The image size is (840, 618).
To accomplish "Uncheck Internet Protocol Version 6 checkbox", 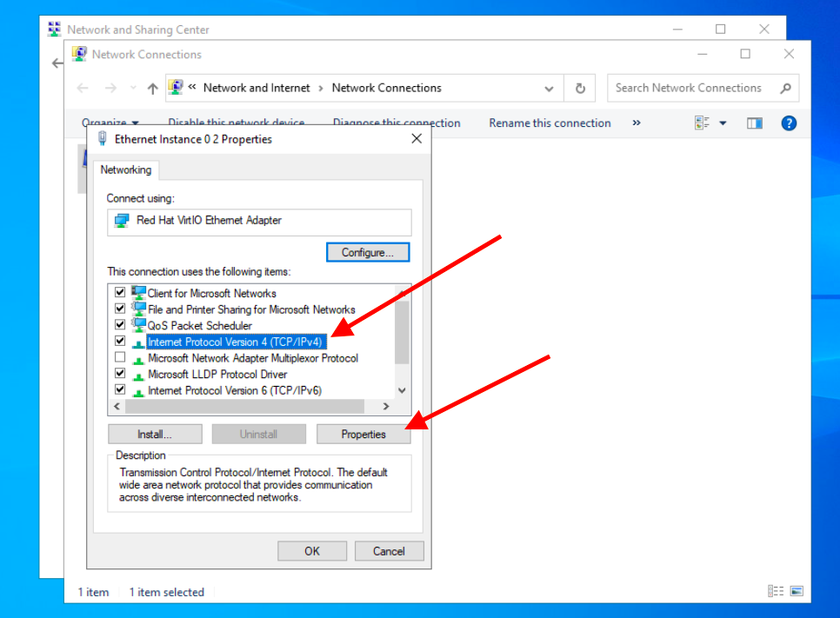I will [120, 389].
